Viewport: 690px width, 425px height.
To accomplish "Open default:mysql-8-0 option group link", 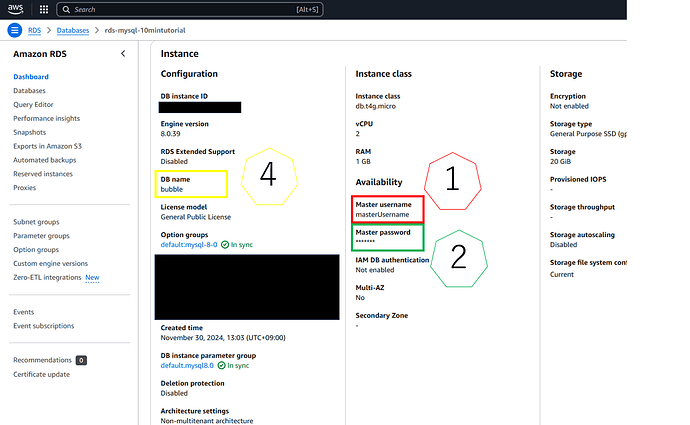I will [x=189, y=245].
